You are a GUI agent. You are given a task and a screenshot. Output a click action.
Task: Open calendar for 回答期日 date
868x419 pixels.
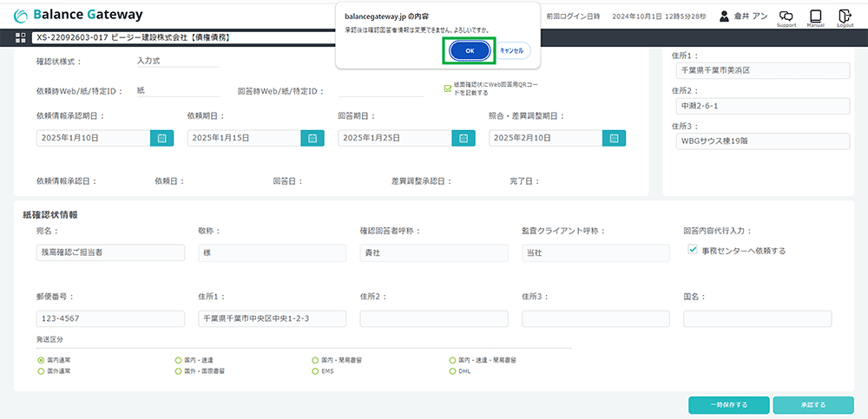(464, 137)
